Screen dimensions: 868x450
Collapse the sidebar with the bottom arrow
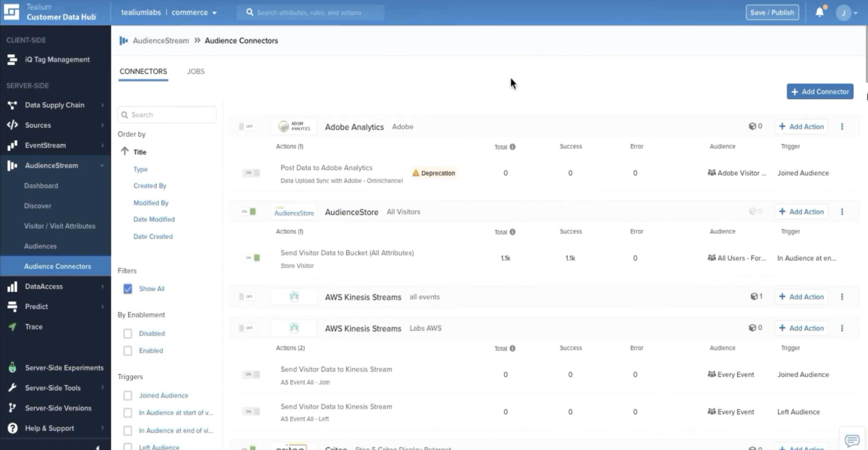click(98, 447)
